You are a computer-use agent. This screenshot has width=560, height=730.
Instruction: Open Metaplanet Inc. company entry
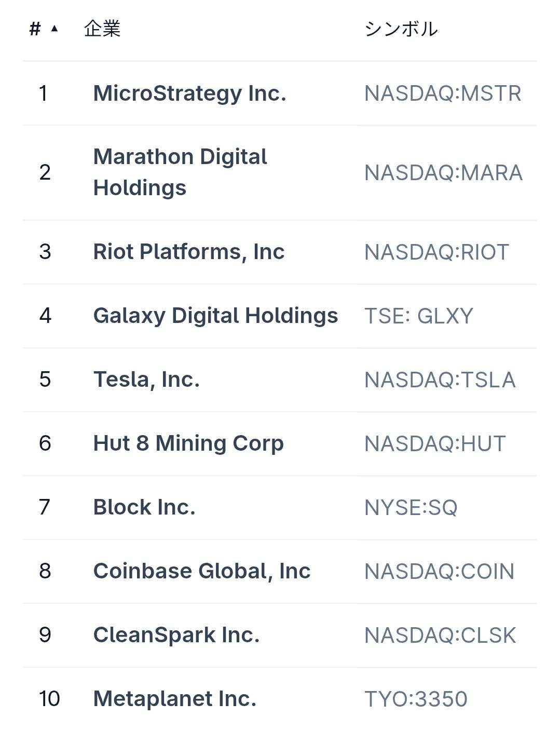click(x=174, y=699)
